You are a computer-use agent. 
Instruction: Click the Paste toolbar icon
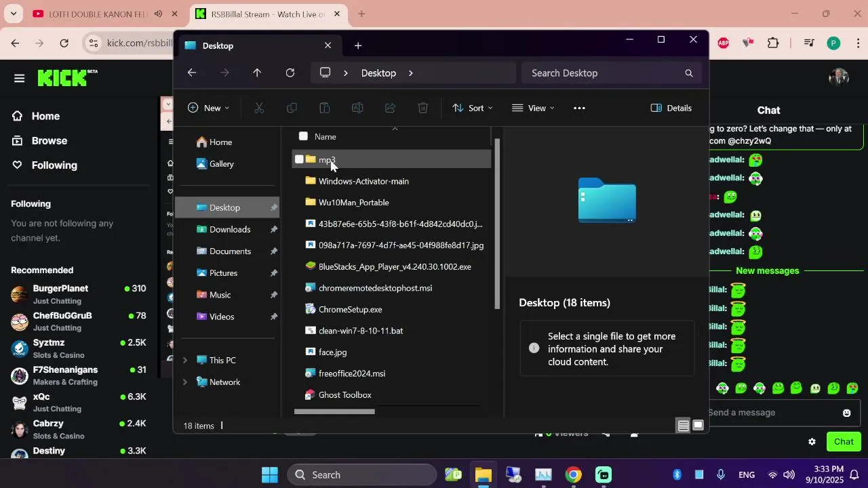point(324,108)
